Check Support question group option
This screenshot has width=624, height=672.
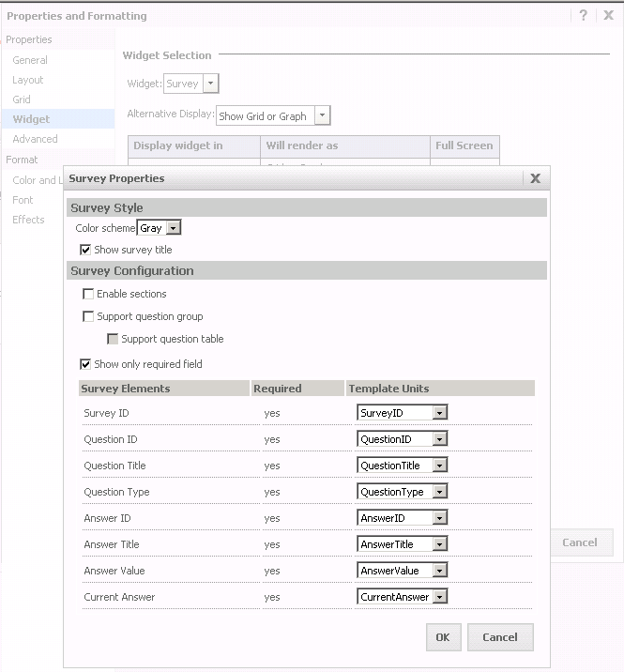click(x=88, y=316)
